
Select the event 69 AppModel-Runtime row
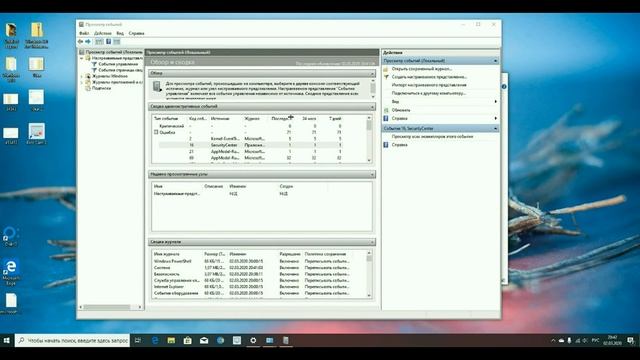[x=252, y=158]
